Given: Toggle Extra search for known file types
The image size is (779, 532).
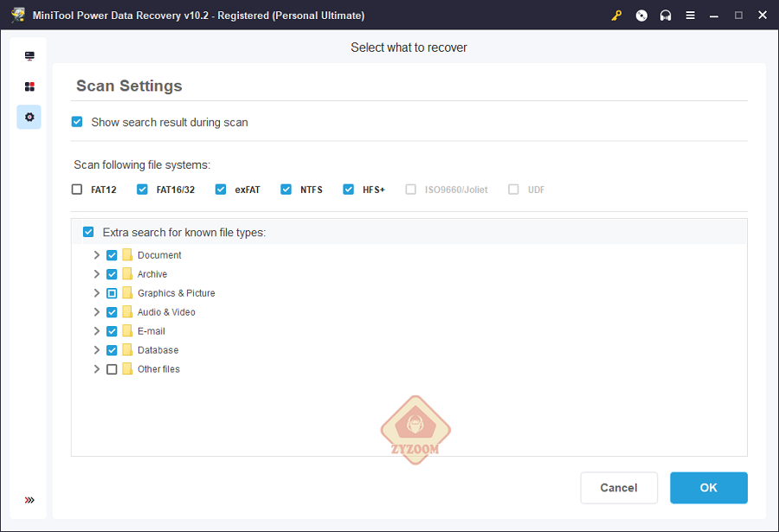Looking at the screenshot, I should pyautogui.click(x=88, y=232).
